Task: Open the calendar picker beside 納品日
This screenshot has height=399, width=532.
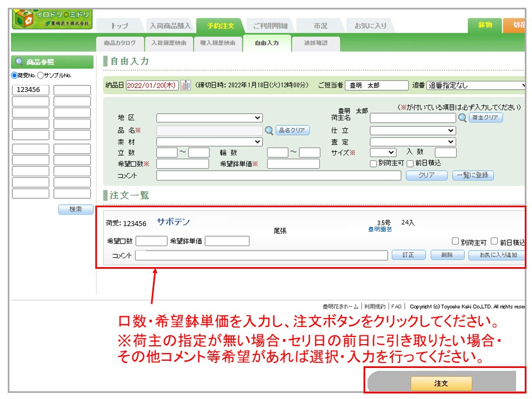Action: [x=186, y=85]
